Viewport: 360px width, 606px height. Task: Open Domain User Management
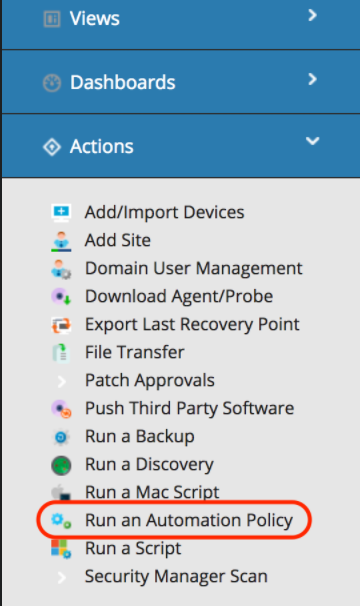193,269
